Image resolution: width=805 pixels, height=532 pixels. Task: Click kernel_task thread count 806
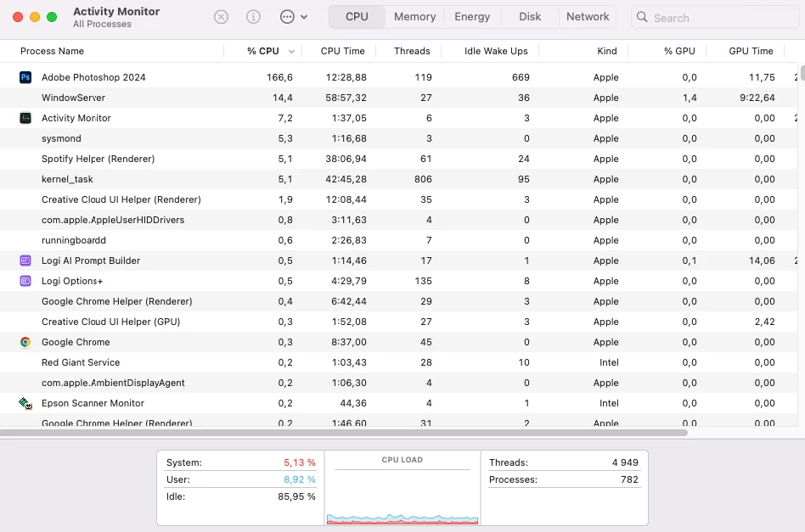click(423, 179)
